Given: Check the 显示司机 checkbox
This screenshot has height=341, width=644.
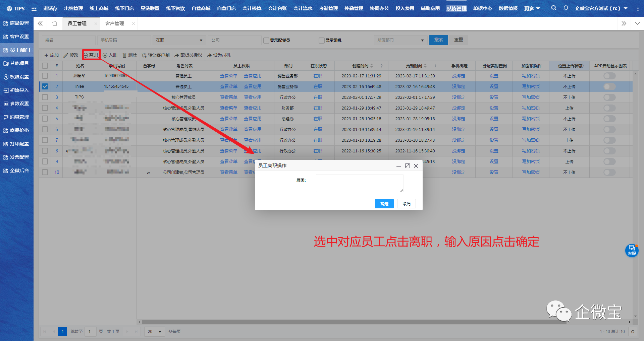Looking at the screenshot, I should tap(321, 41).
